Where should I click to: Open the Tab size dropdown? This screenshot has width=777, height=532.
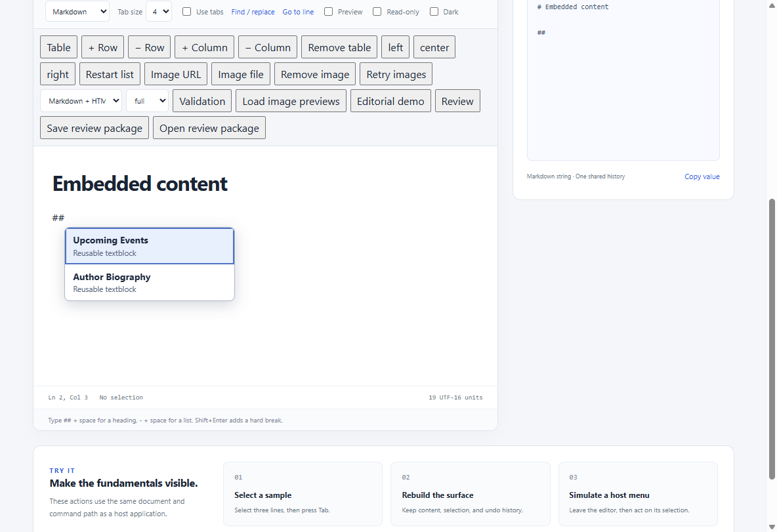(x=159, y=11)
